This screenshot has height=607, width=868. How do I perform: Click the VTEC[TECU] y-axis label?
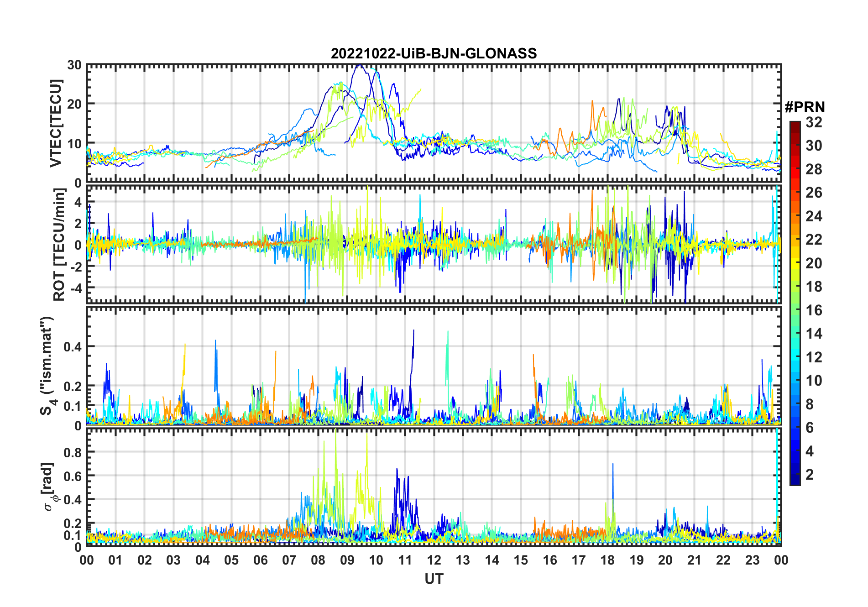pos(56,123)
